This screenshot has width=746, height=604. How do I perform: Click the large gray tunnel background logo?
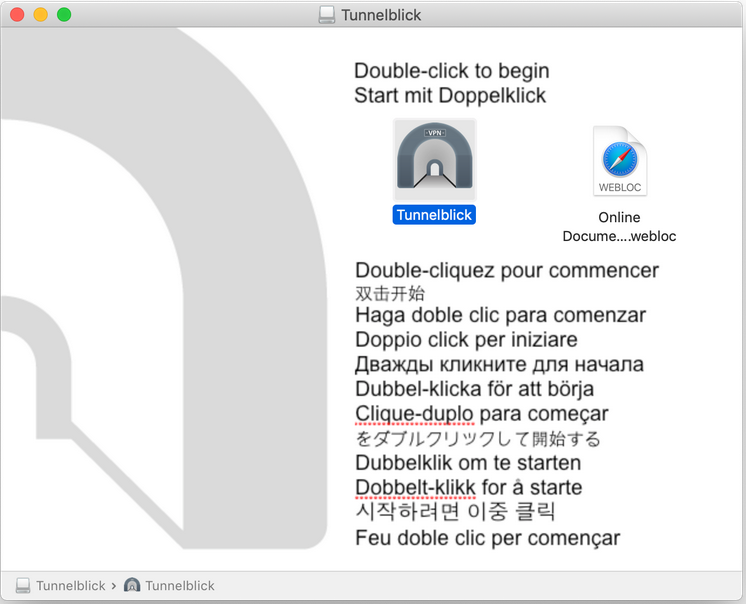[x=150, y=300]
